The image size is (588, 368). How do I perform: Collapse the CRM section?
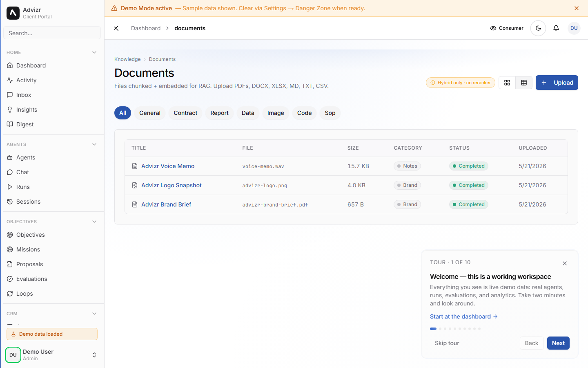[94, 314]
